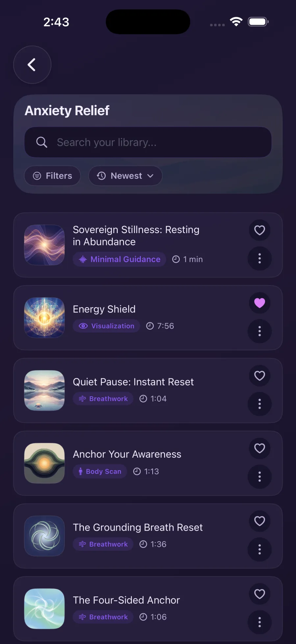Click the Search your library field
The width and height of the screenshot is (296, 644).
pos(158,142)
